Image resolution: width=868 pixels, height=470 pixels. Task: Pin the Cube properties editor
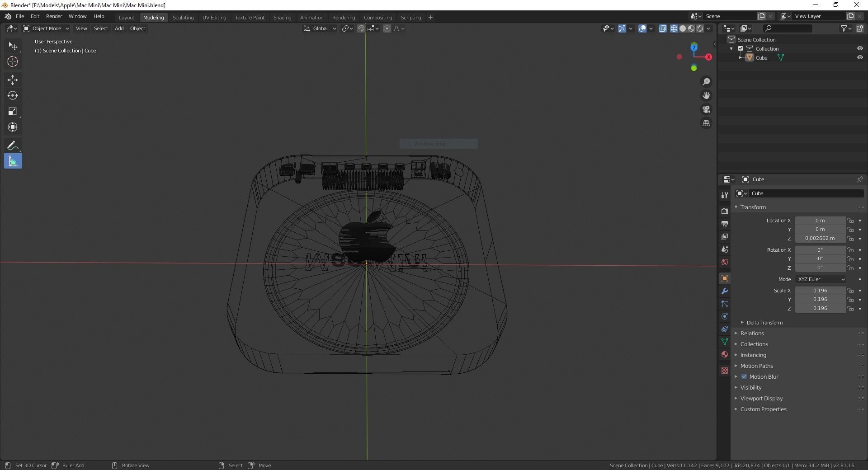point(859,179)
